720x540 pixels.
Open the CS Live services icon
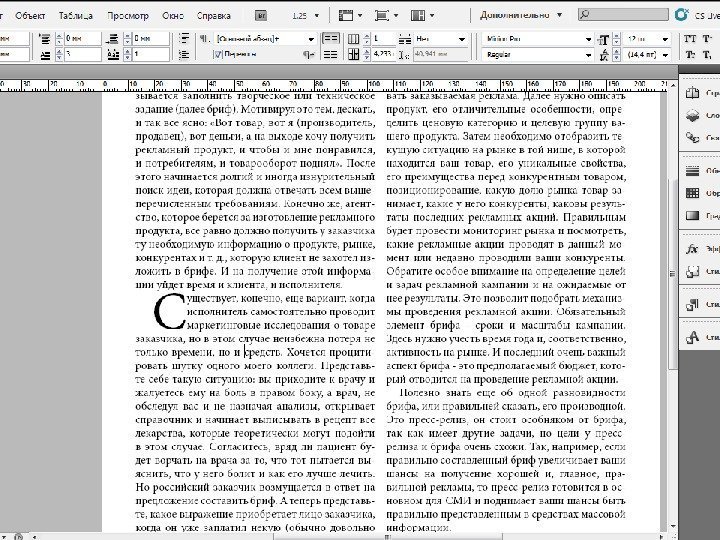click(681, 15)
